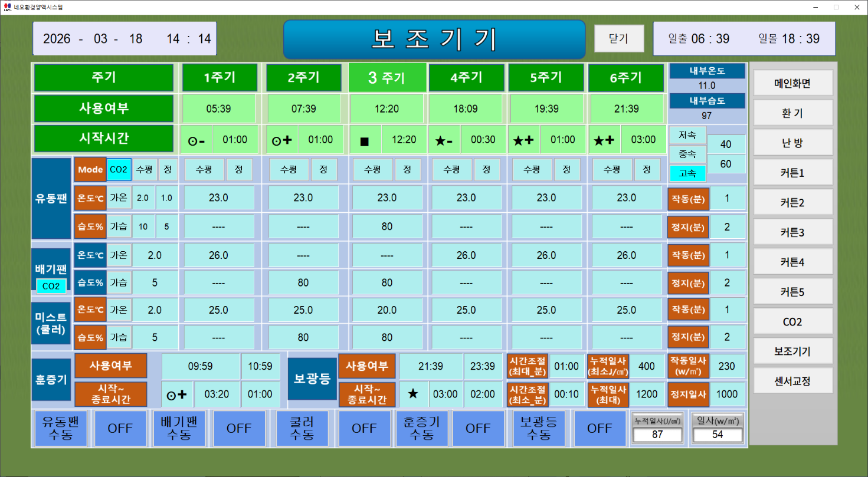This screenshot has width=868, height=477.
Task: Switch to the 4주기 period tab
Action: [x=466, y=77]
